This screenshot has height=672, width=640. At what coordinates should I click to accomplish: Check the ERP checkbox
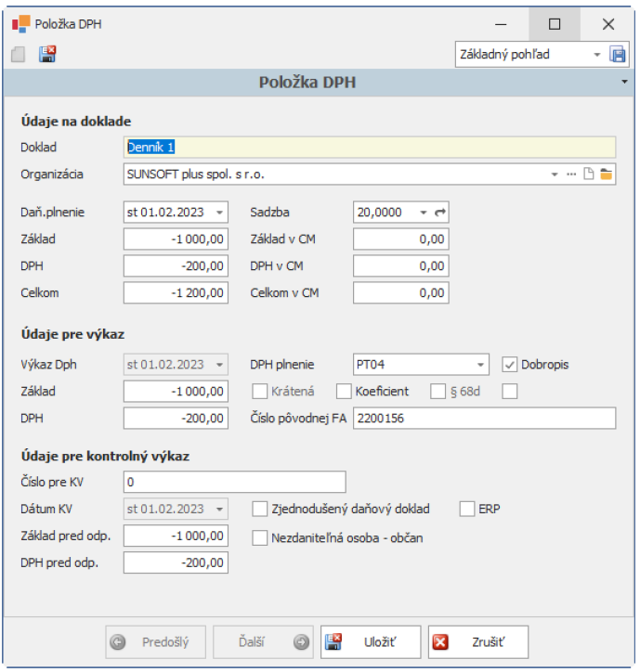(x=468, y=509)
